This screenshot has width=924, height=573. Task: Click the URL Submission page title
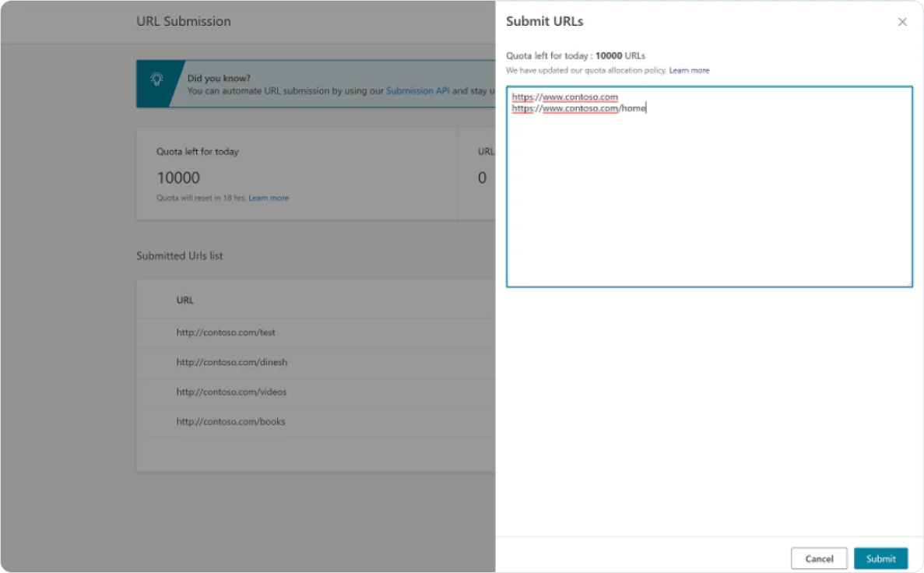(x=184, y=21)
